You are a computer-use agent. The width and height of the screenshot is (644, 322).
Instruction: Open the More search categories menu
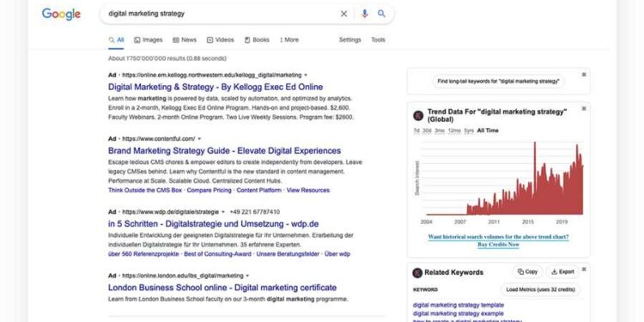pyautogui.click(x=289, y=39)
